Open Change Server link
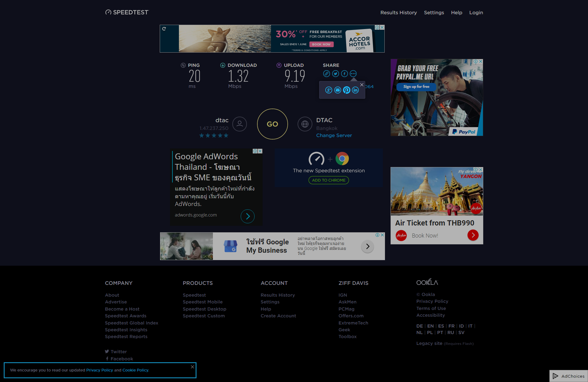Image resolution: width=588 pixels, height=382 pixels. pos(334,135)
